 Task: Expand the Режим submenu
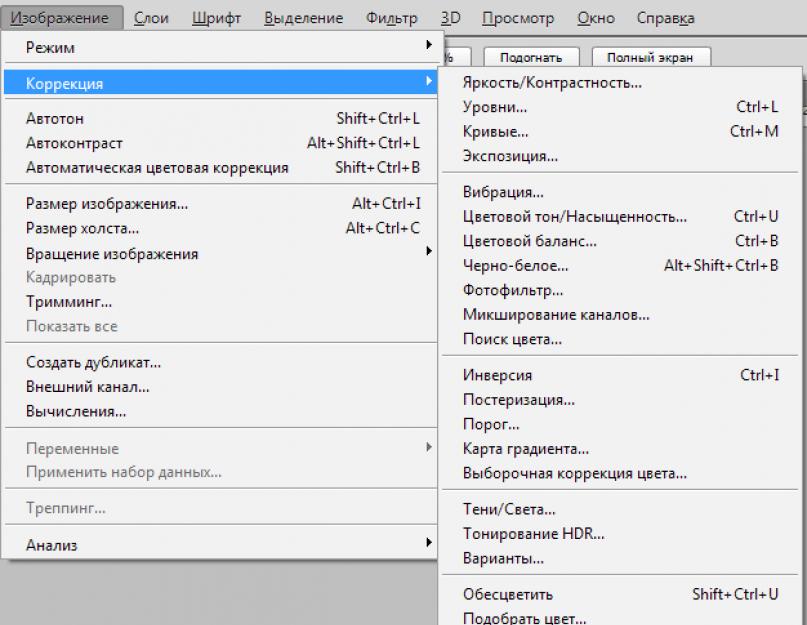tap(220, 47)
